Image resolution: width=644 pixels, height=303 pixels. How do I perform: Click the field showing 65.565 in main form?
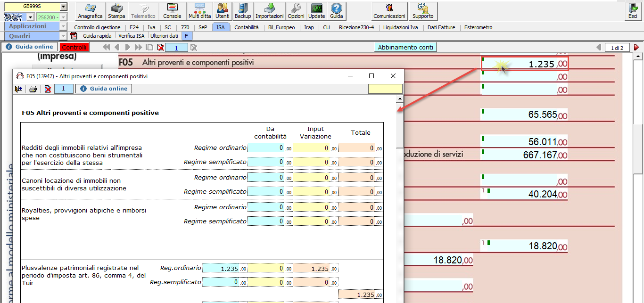click(x=524, y=115)
